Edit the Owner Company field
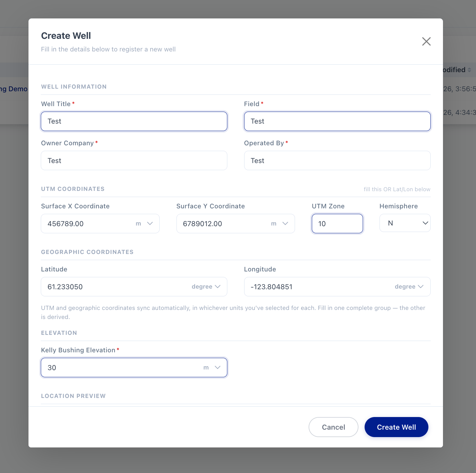The width and height of the screenshot is (476, 473). (x=134, y=160)
